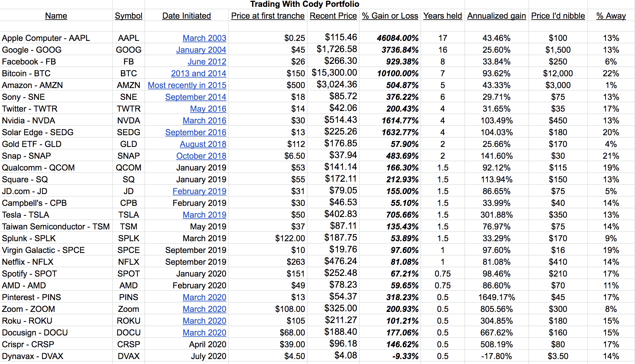The width and height of the screenshot is (635, 364).
Task: Select the Annualized gain column header
Action: 496,16
